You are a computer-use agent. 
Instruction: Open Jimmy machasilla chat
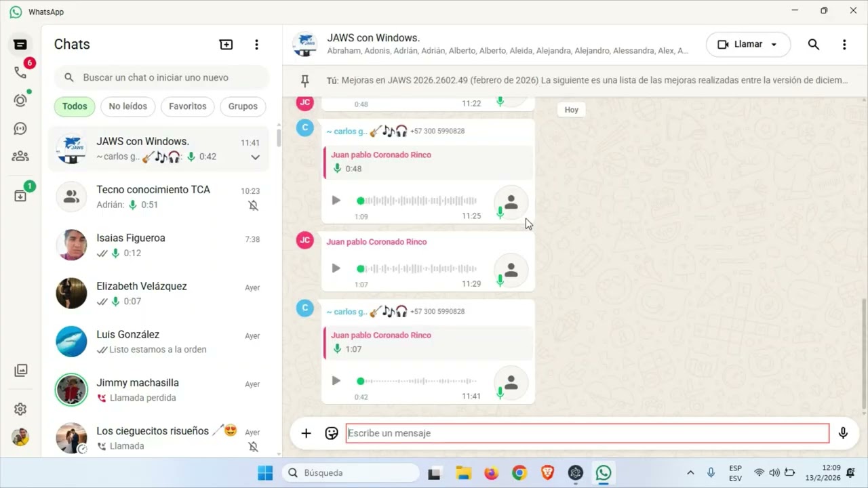pyautogui.click(x=159, y=390)
